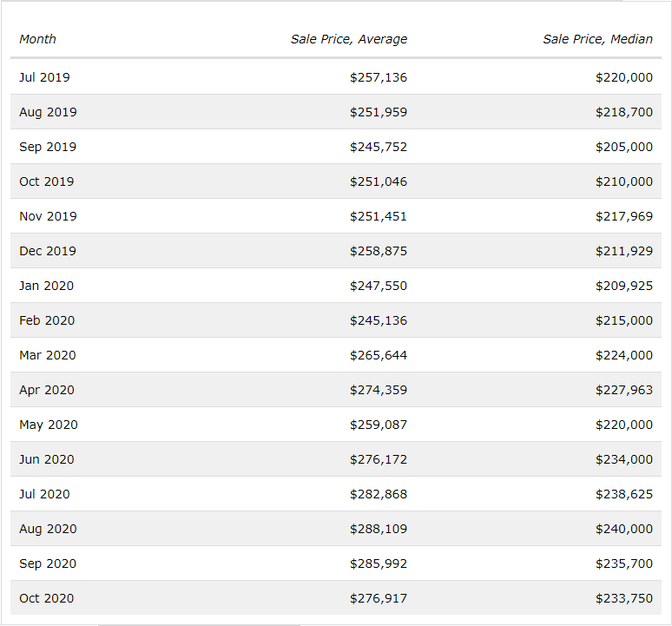This screenshot has width=672, height=626.
Task: Click the Sale Price, Median column header
Action: [598, 39]
